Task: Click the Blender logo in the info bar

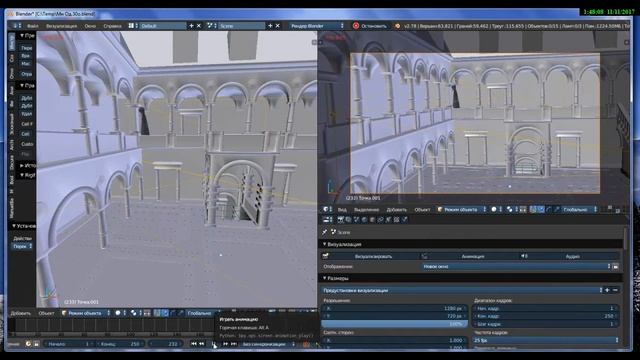Action: pyautogui.click(x=397, y=26)
